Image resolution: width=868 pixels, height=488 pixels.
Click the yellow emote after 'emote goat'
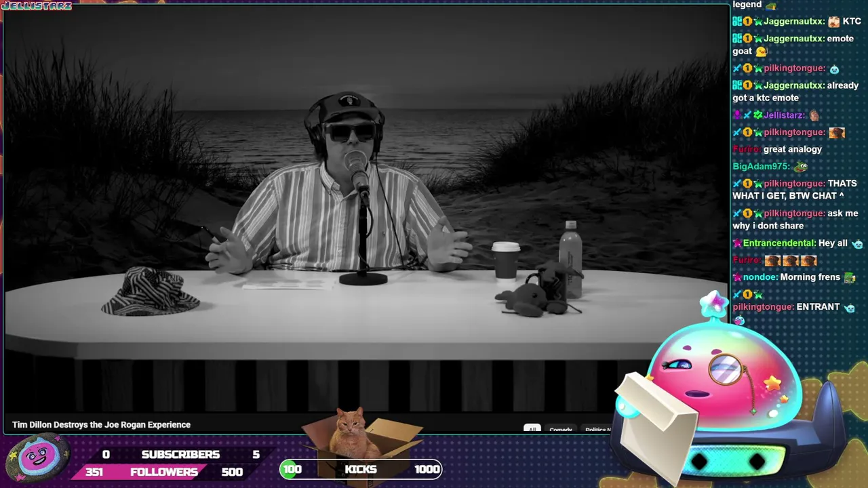coord(762,52)
